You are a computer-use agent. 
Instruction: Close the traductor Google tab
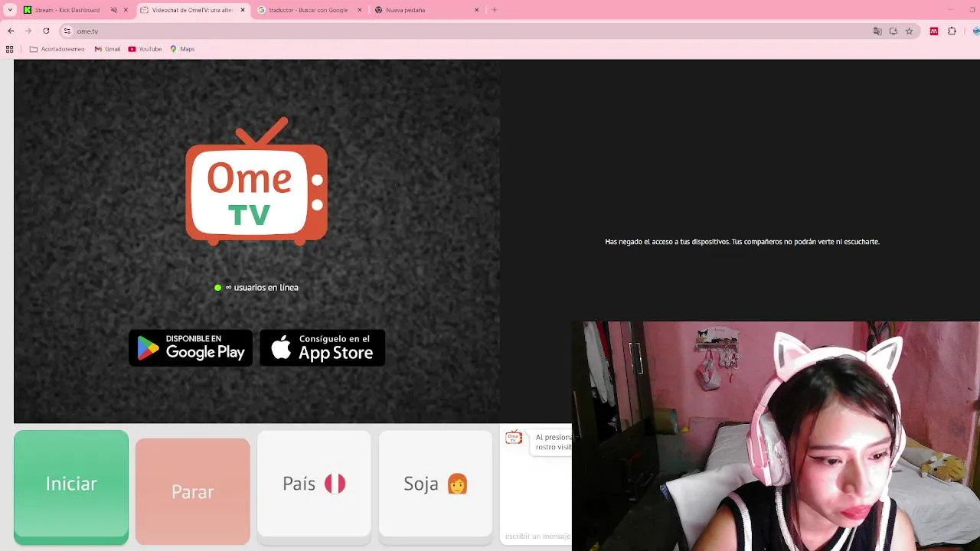(360, 10)
